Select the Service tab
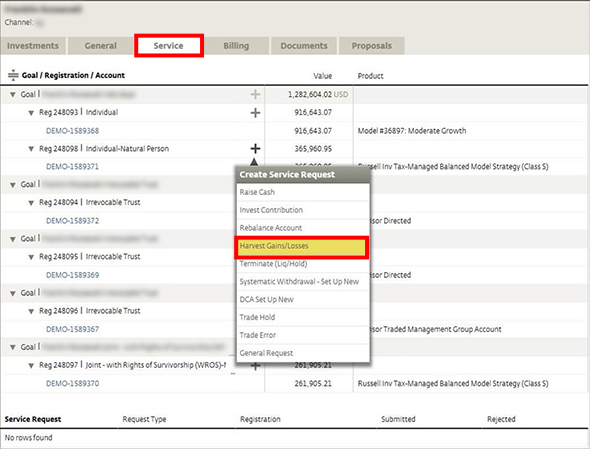Viewport: 590px width, 449px height. point(169,46)
